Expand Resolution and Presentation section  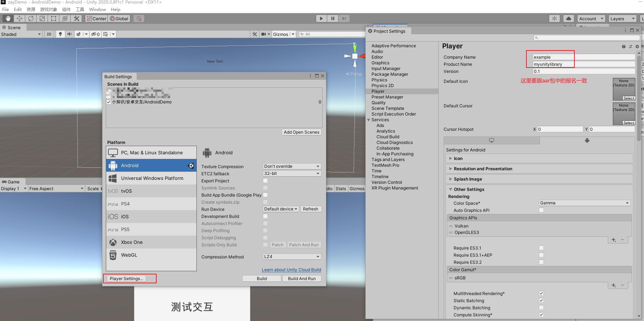click(539, 169)
